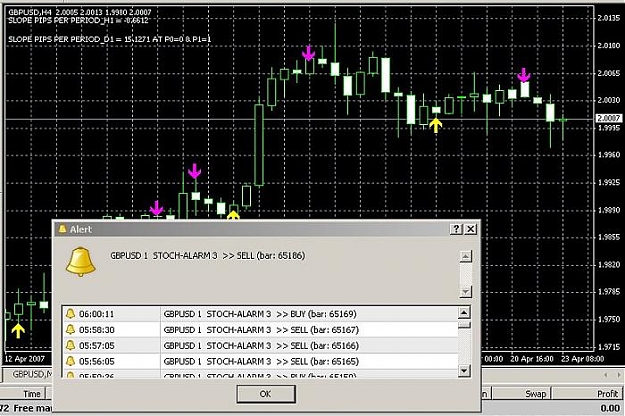Click the 23 Apr 08:00 time axis label
625x416 pixels.
[x=582, y=359]
